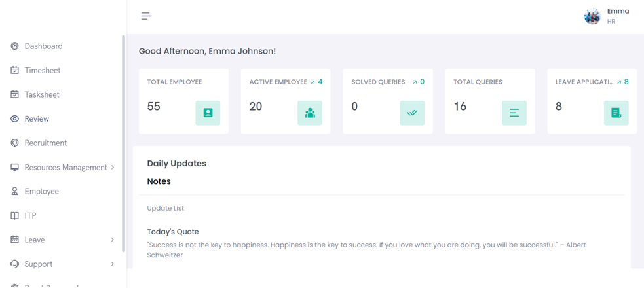
Task: Click the Solved Queries double-check icon
Action: point(412,113)
